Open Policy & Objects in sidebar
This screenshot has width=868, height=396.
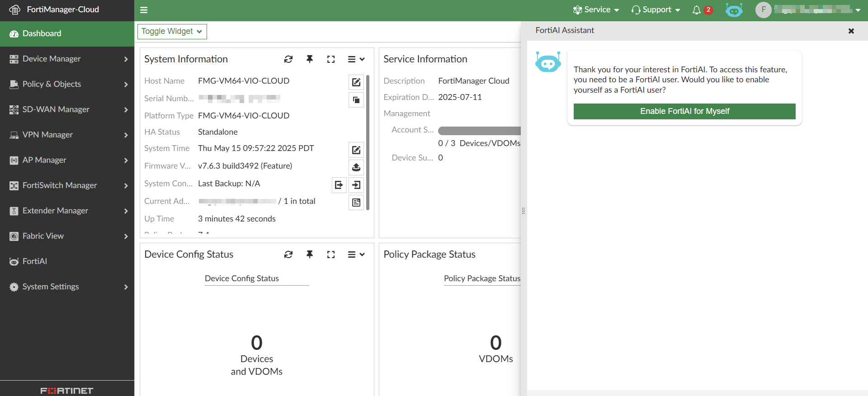(67, 84)
